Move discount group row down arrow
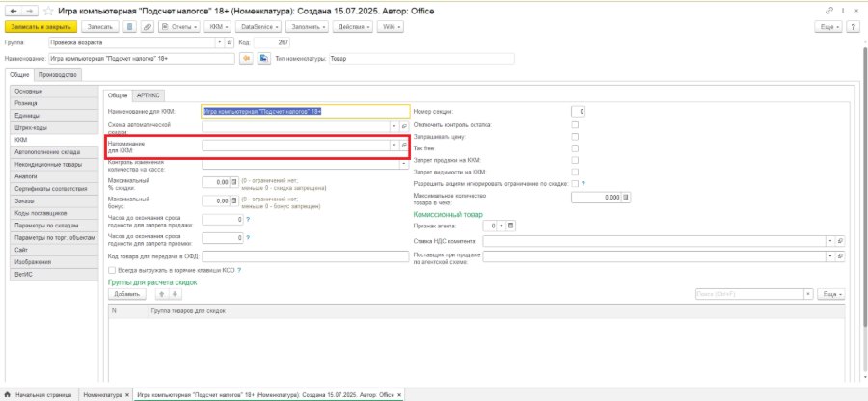868x401 pixels. point(173,294)
